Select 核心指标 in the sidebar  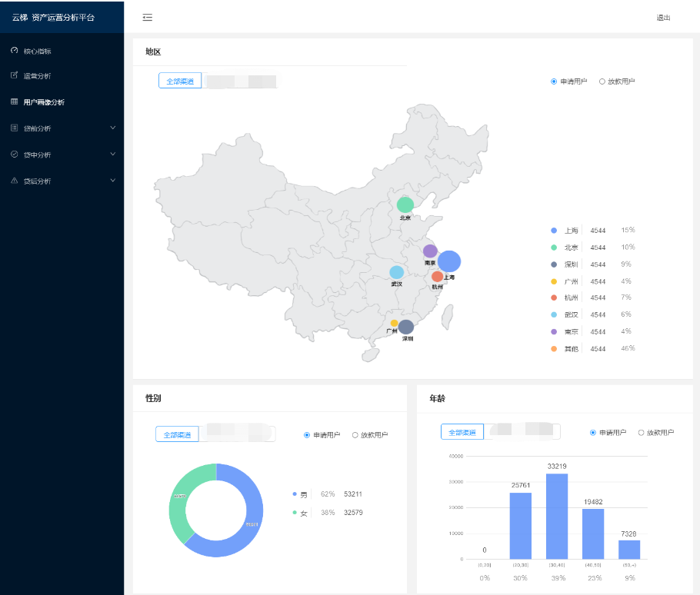38,49
